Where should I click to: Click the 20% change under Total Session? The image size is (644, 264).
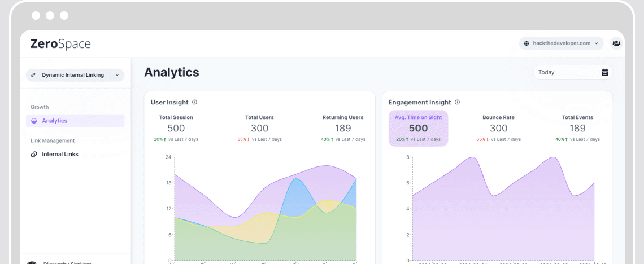click(x=160, y=139)
